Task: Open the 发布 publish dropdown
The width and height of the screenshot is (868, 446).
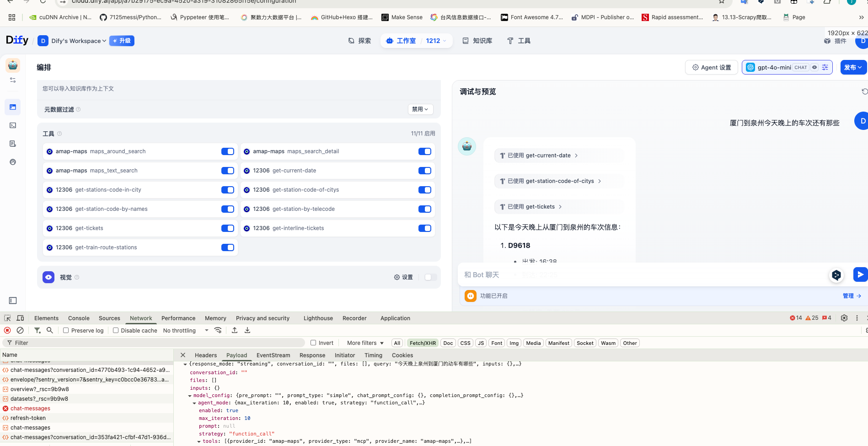Action: click(x=853, y=67)
